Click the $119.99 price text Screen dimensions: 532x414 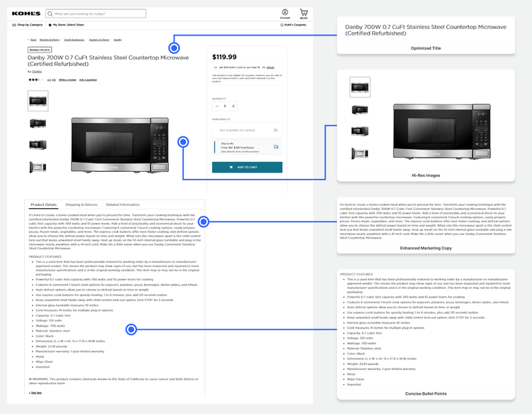click(225, 57)
